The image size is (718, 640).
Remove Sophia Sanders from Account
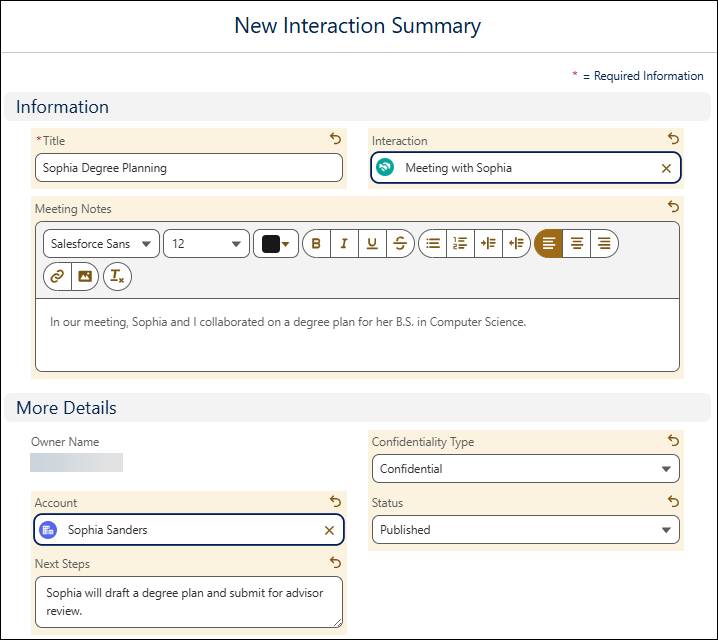(329, 531)
